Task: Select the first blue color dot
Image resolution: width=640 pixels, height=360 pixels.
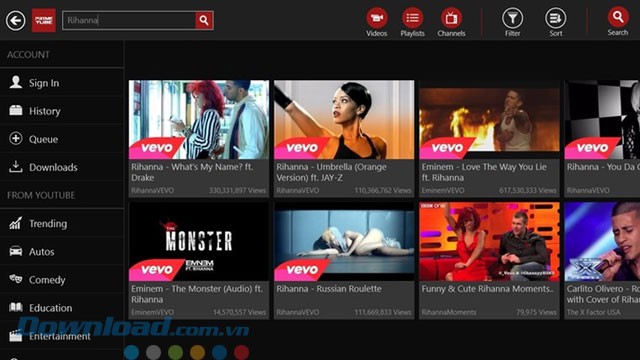Action: 131,352
